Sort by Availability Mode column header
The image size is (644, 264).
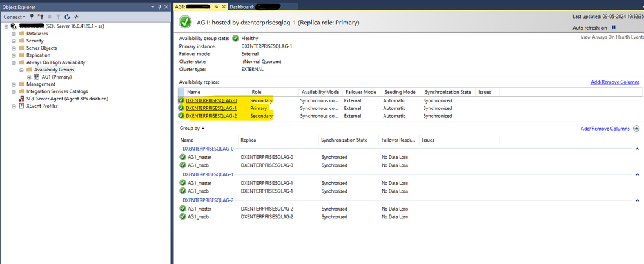(320, 92)
